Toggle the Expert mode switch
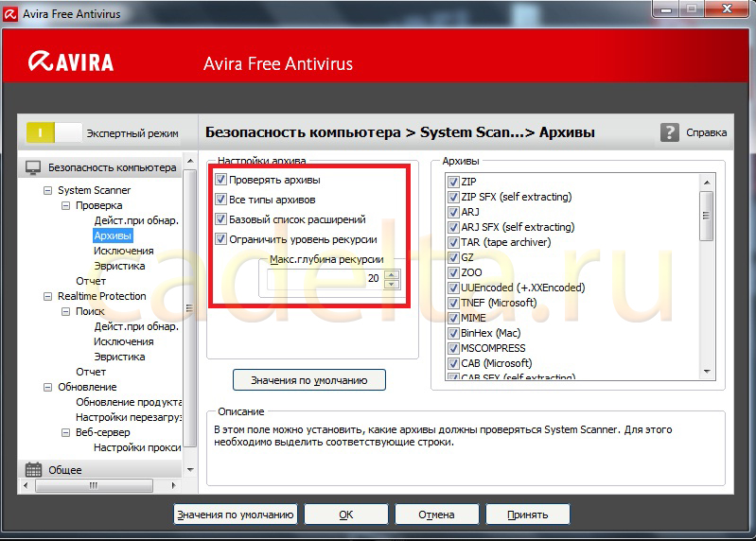 [54, 132]
